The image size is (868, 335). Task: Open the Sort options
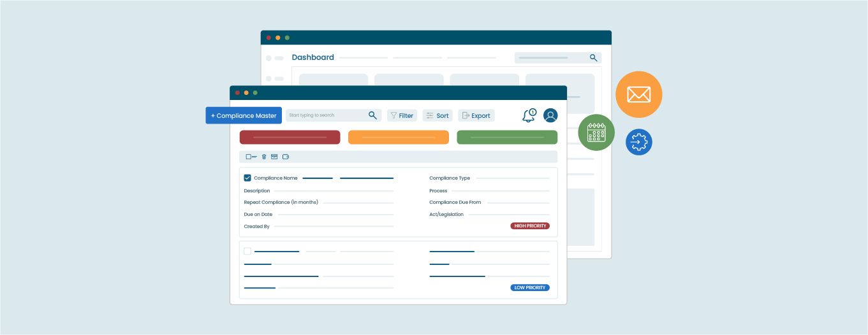[438, 116]
